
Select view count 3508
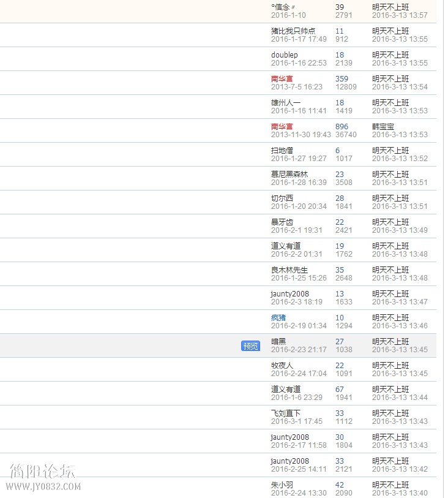tap(344, 183)
